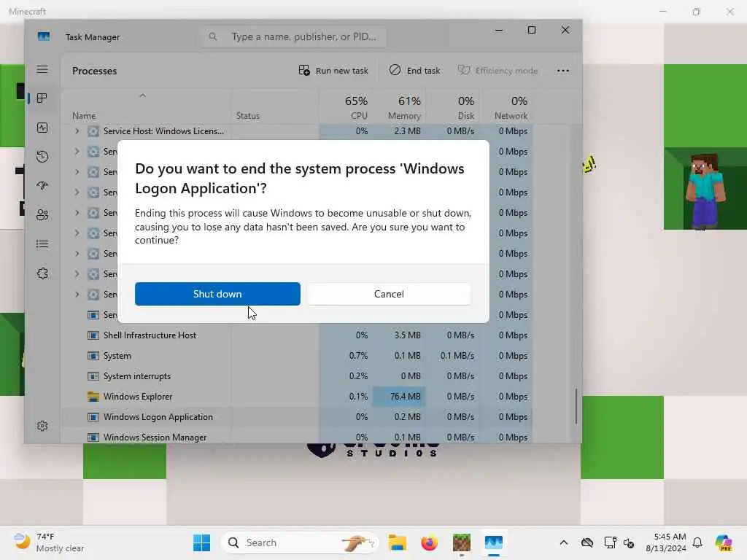Open the weather widget showing 74°F

[x=49, y=542]
